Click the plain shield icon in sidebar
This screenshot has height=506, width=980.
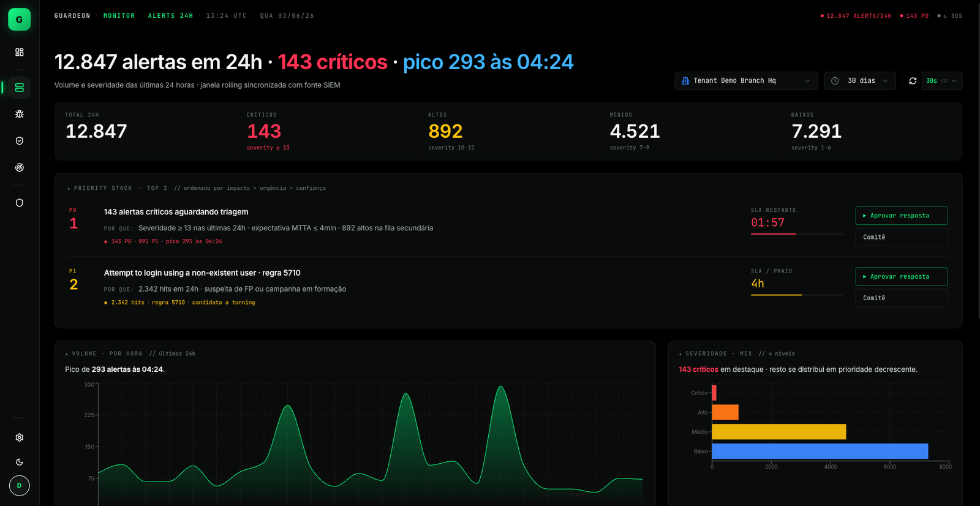pos(20,203)
